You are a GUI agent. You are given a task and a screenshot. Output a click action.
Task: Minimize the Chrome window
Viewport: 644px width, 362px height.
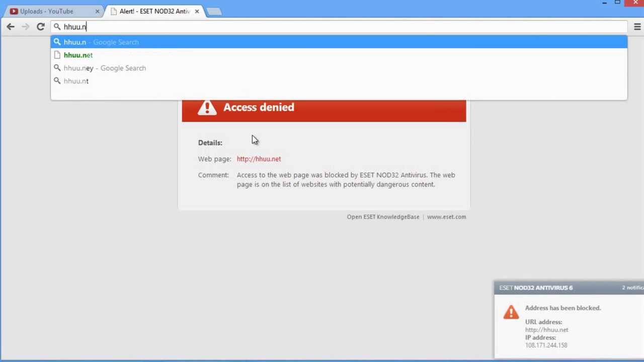[x=604, y=3]
